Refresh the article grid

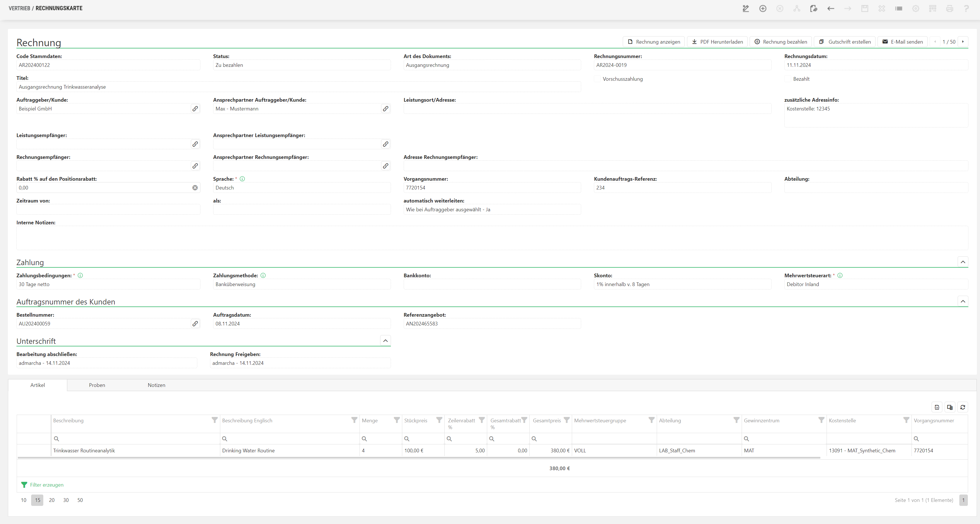tap(962, 407)
